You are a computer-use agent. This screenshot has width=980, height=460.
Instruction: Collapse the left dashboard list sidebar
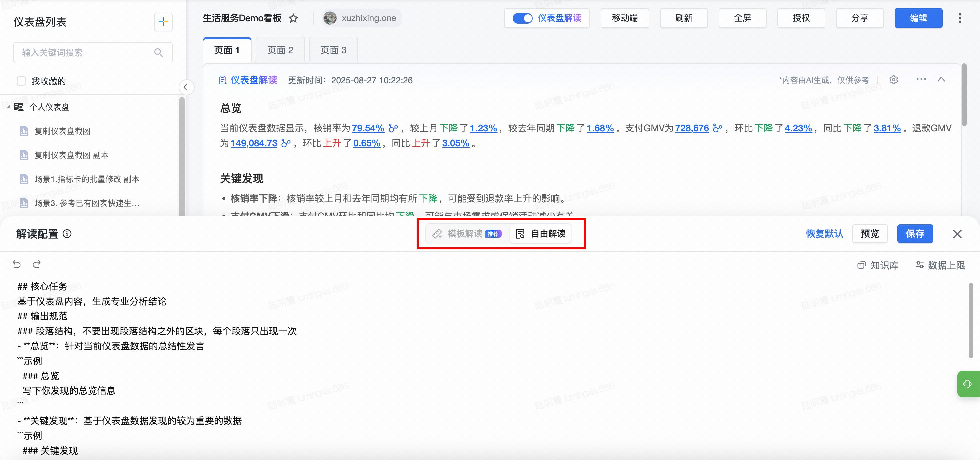point(186,88)
